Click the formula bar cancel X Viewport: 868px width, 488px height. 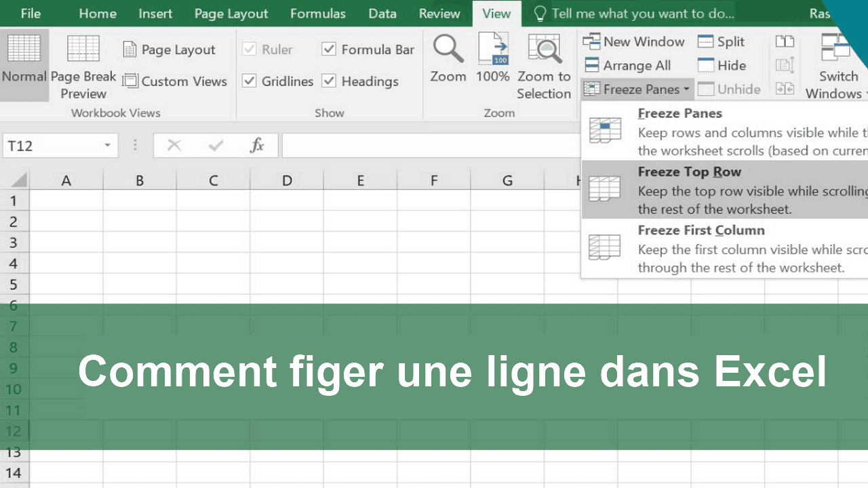pyautogui.click(x=174, y=145)
